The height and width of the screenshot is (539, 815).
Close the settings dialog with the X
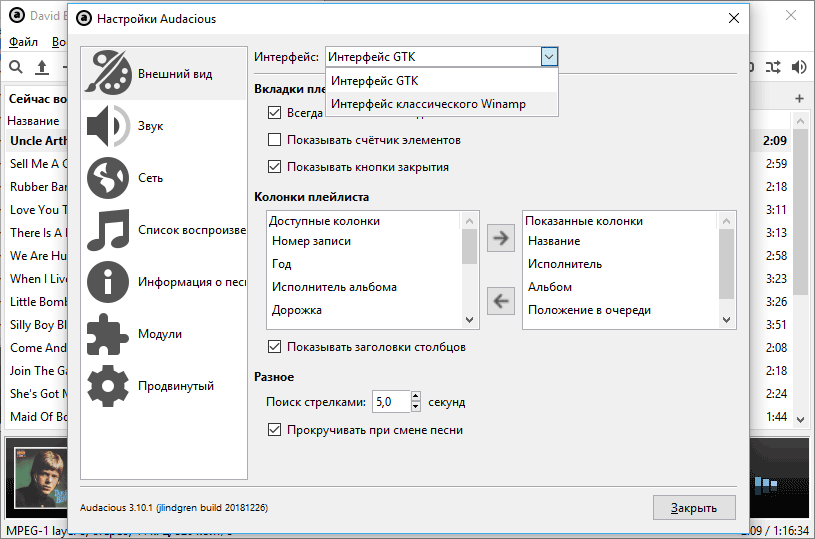click(734, 18)
